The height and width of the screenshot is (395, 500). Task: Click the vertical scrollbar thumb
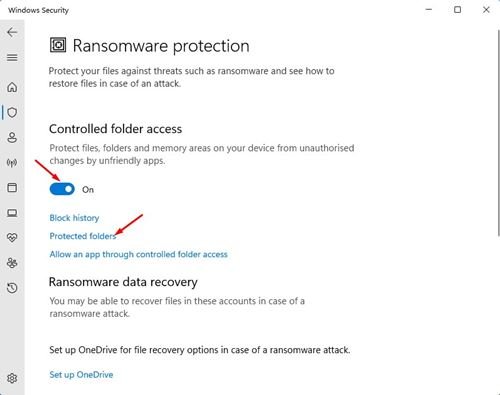pos(499,133)
